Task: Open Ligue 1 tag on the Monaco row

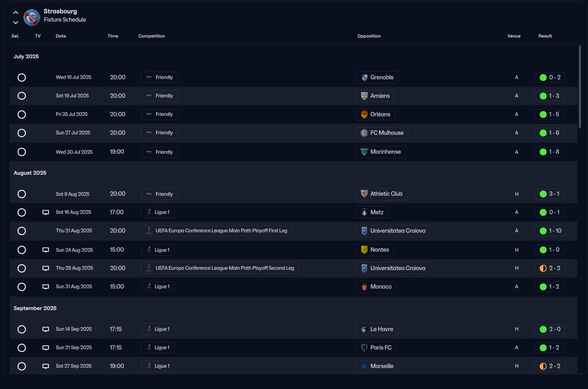Action: point(158,286)
